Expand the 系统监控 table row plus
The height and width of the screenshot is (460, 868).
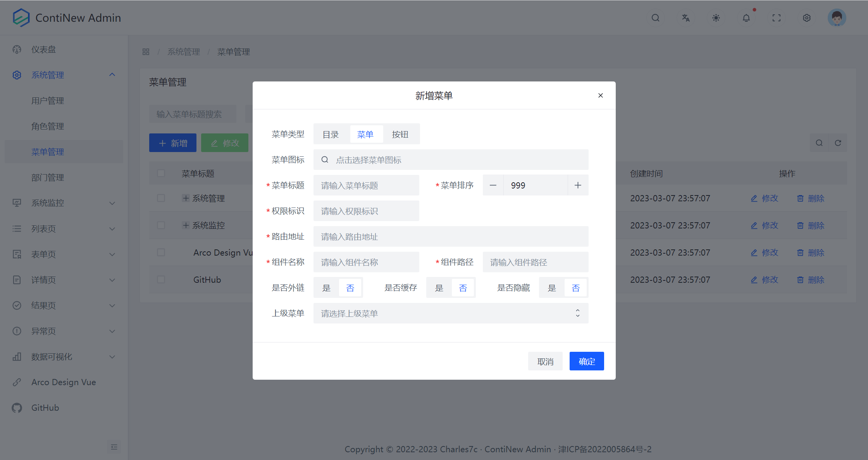pos(186,225)
